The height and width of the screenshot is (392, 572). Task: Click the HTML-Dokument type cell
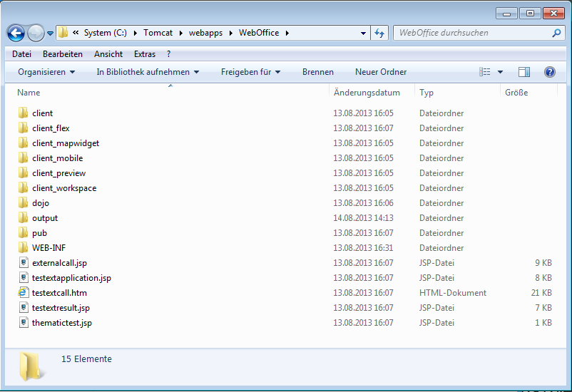(x=453, y=293)
